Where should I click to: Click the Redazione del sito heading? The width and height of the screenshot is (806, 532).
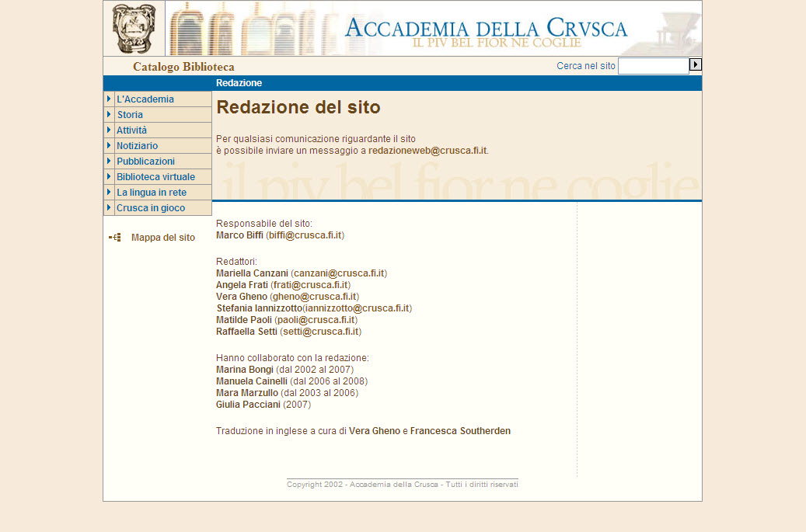(298, 107)
